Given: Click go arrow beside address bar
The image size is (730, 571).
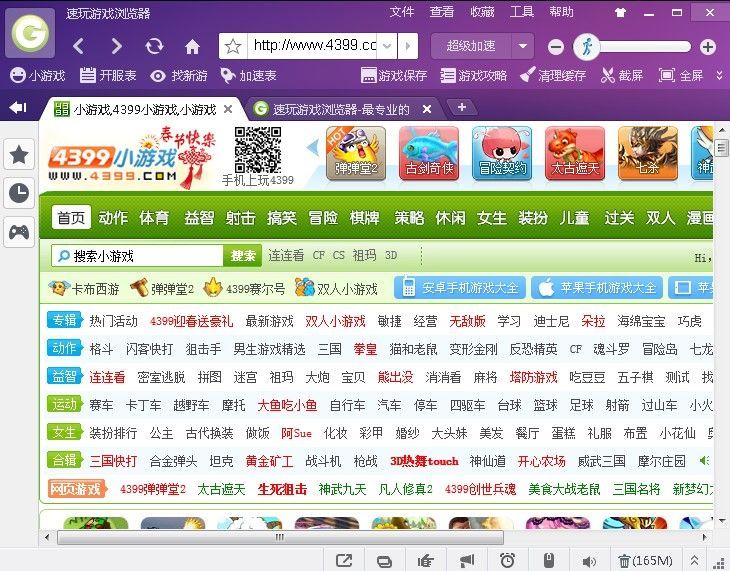Looking at the screenshot, I should [x=408, y=46].
